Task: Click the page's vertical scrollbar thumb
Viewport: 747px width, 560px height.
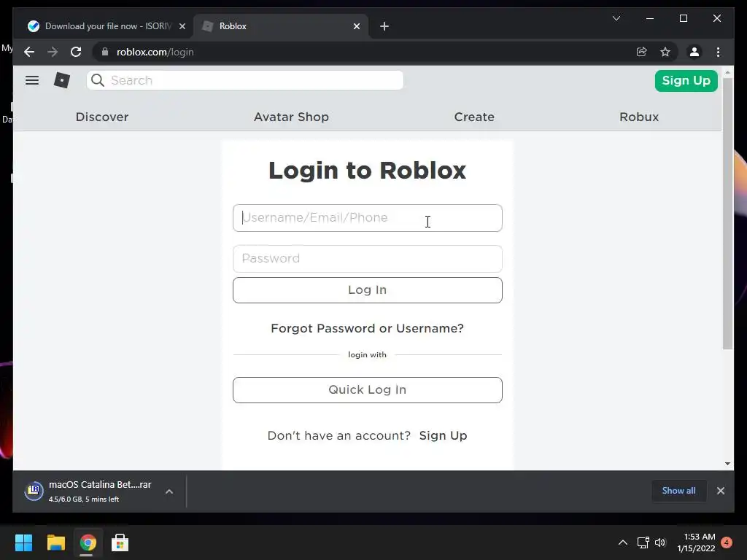Action: point(727,214)
